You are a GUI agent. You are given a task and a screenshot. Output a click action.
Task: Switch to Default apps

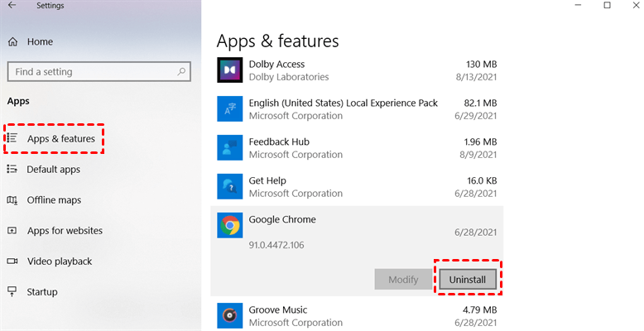click(x=53, y=170)
